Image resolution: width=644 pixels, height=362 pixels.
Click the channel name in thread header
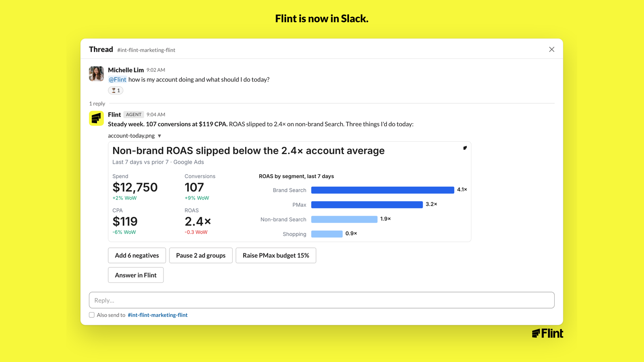tap(146, 50)
